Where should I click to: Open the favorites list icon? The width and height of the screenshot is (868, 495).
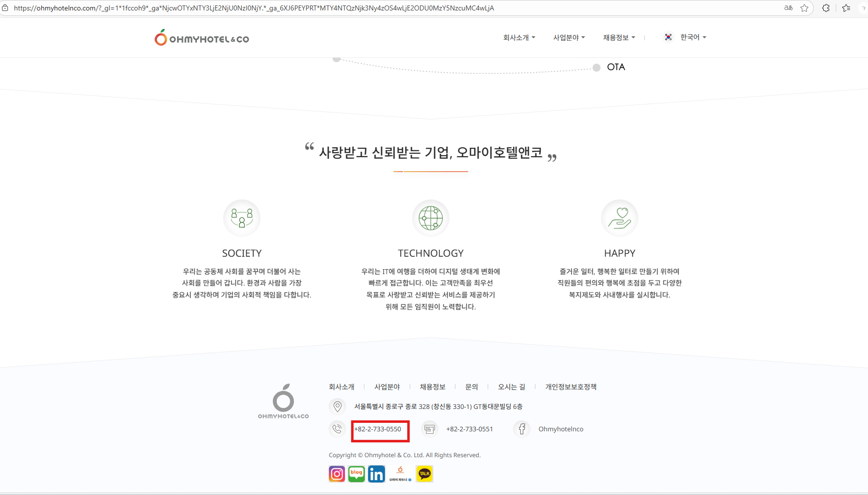tap(846, 8)
